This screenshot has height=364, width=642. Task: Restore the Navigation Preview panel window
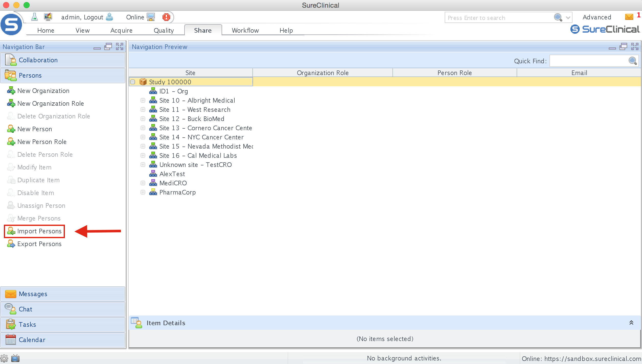[623, 46]
